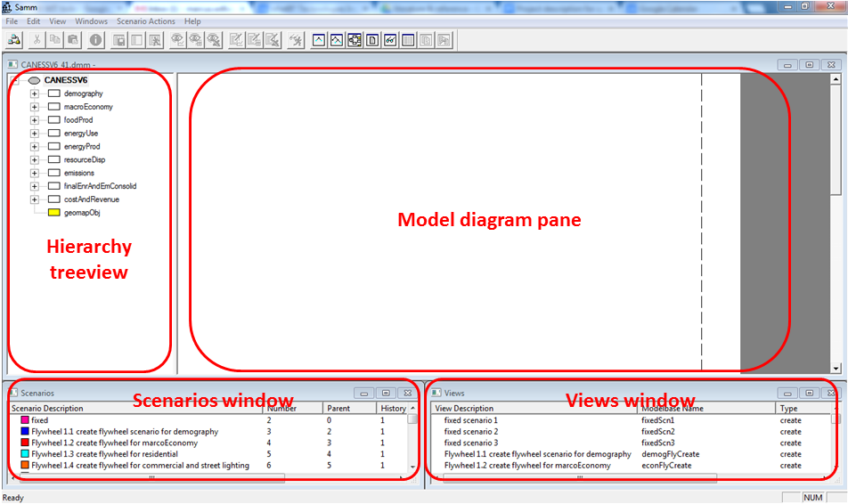
Task: Expand the demography tree node
Action: [x=34, y=93]
